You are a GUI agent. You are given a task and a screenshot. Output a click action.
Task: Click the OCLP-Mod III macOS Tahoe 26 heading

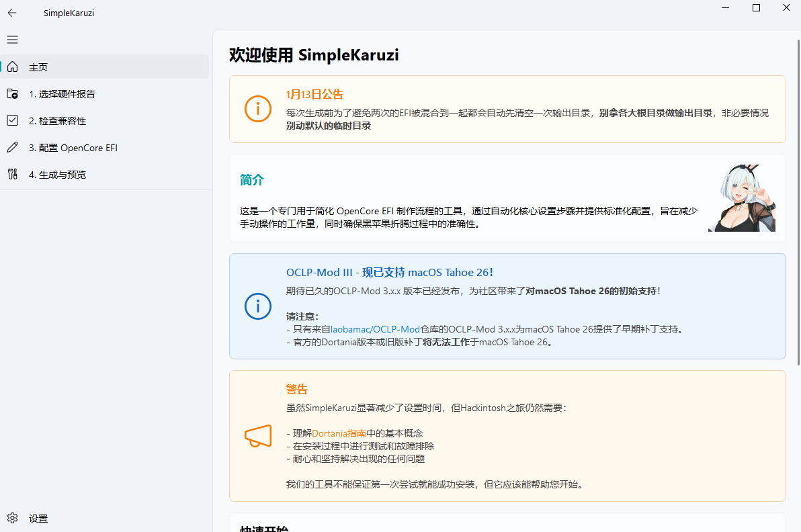(389, 273)
